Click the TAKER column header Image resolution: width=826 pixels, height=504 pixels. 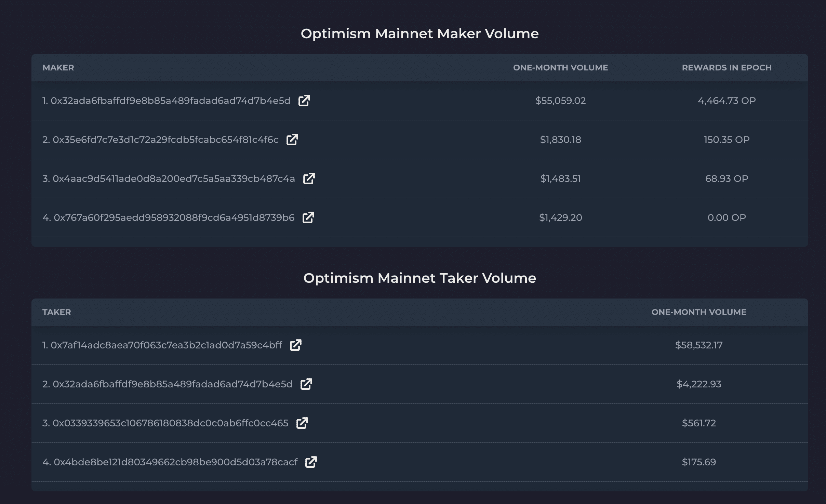[x=57, y=312]
